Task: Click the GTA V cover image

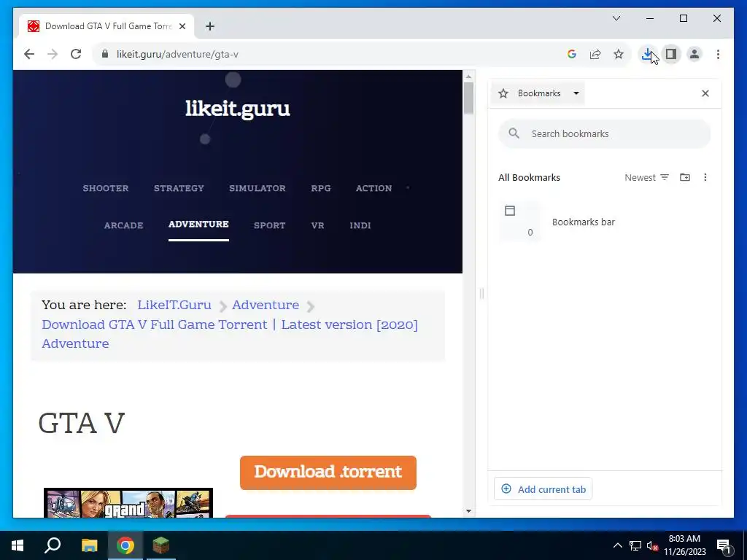Action: pos(128,503)
